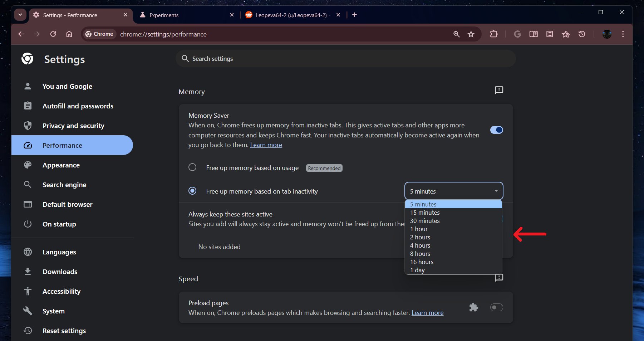Open Accessibility settings
Screen dimensions: 644x341
pos(72,291)
